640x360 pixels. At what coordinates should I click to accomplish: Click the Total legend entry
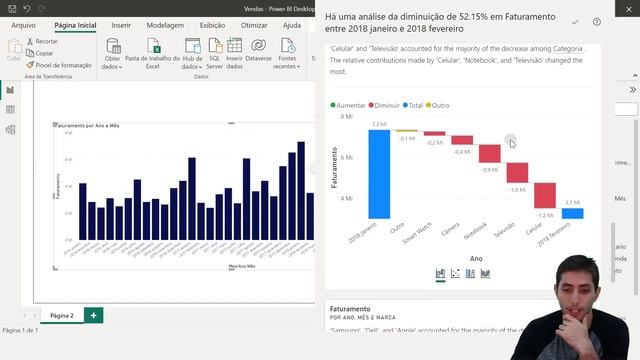[x=413, y=105]
